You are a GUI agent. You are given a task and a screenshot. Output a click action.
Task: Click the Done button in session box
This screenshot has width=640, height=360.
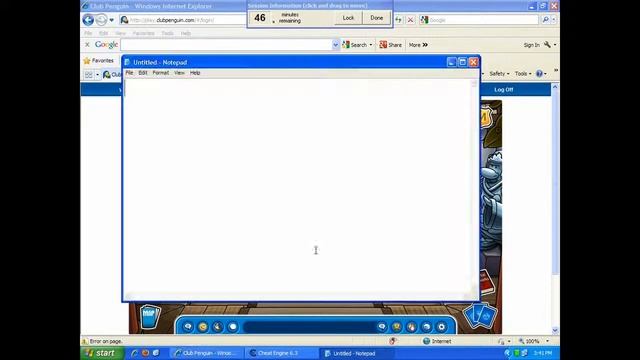pos(376,18)
